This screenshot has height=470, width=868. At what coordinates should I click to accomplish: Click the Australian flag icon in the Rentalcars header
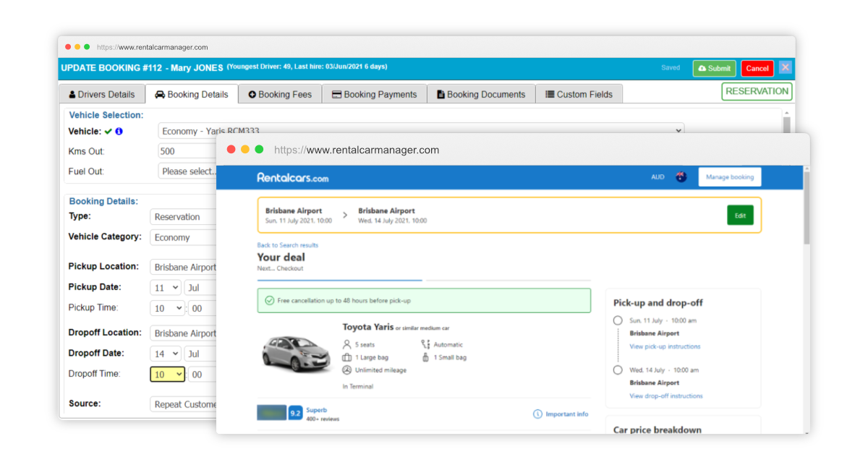pos(681,176)
